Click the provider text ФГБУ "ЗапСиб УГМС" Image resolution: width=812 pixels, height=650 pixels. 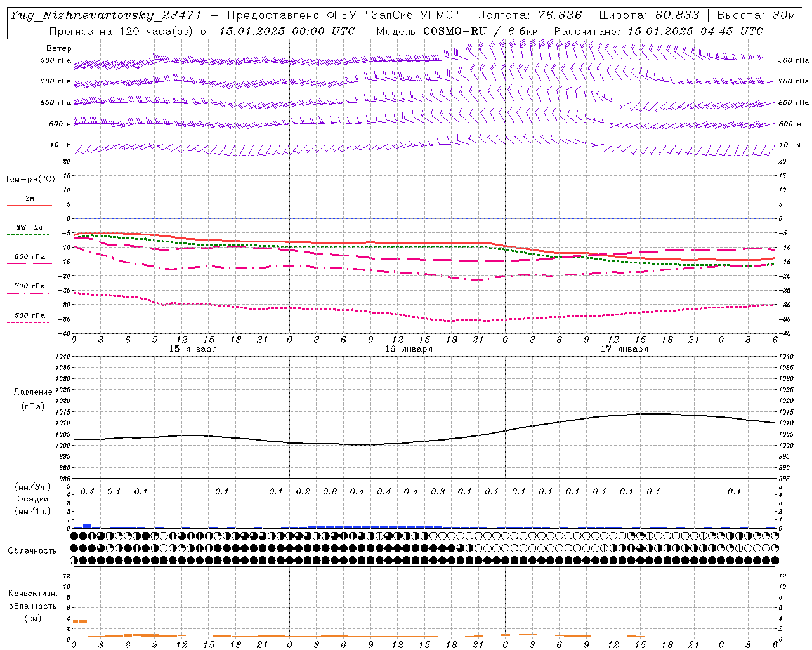(x=393, y=15)
